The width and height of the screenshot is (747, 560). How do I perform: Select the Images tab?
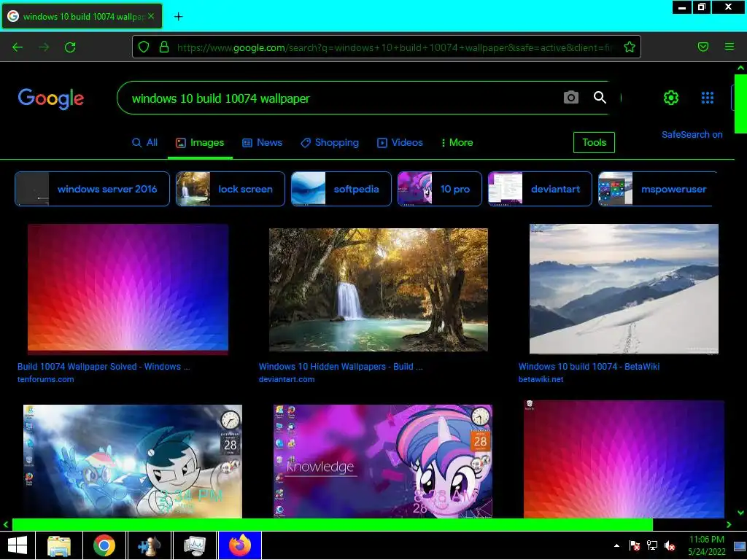[200, 142]
